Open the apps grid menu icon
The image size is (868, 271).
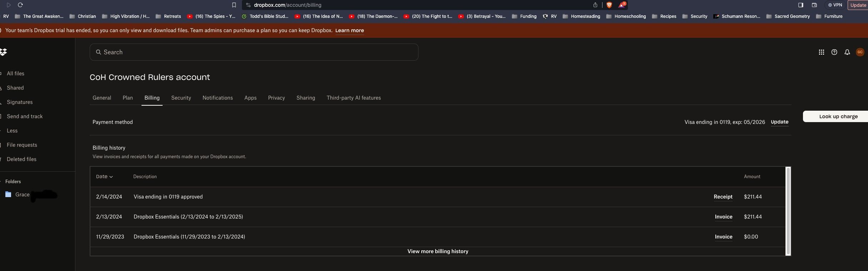point(821,52)
